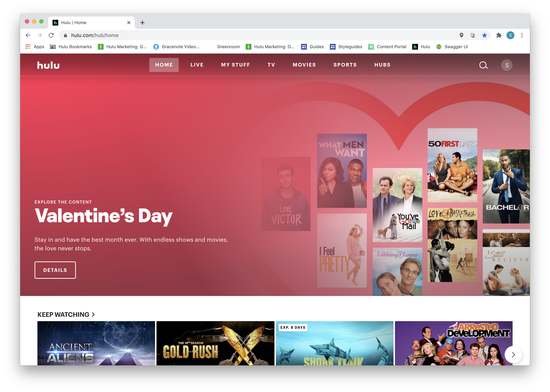Click the Hulu logo in header
Image resolution: width=550 pixels, height=392 pixels.
48,65
